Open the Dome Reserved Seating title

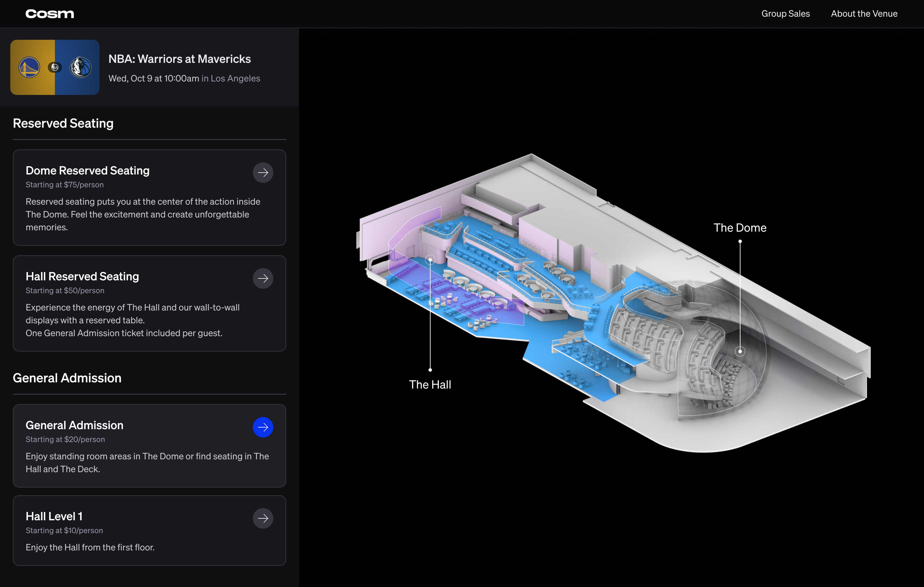[x=88, y=171]
